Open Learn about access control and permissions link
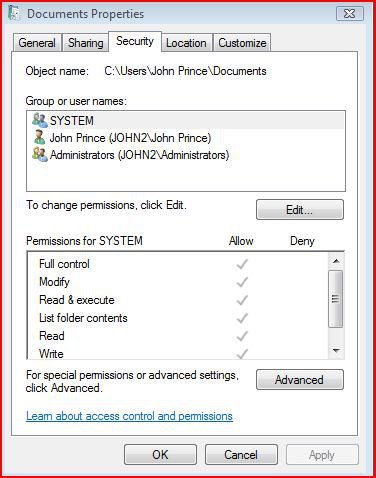376x478 pixels. click(x=129, y=416)
